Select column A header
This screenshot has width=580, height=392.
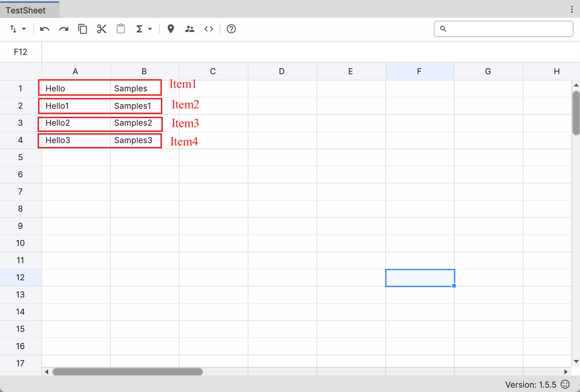[x=76, y=71]
